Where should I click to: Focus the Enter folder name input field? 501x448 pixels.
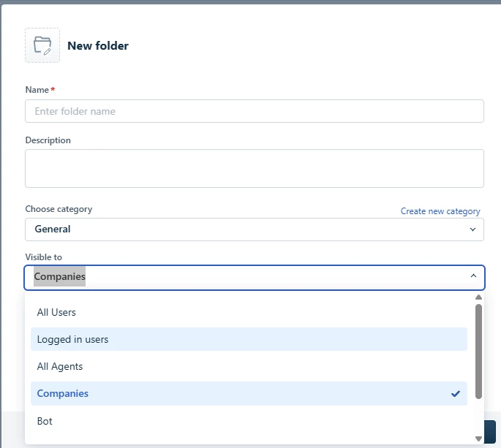tap(255, 111)
